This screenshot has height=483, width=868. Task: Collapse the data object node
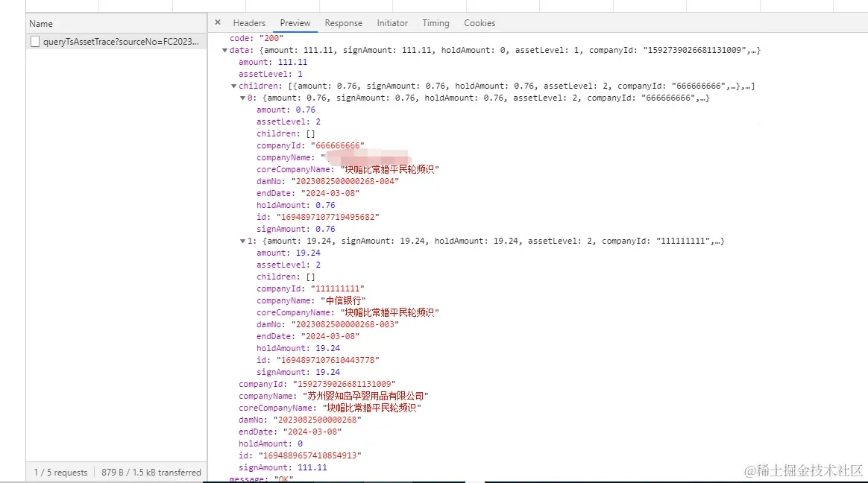tap(224, 51)
